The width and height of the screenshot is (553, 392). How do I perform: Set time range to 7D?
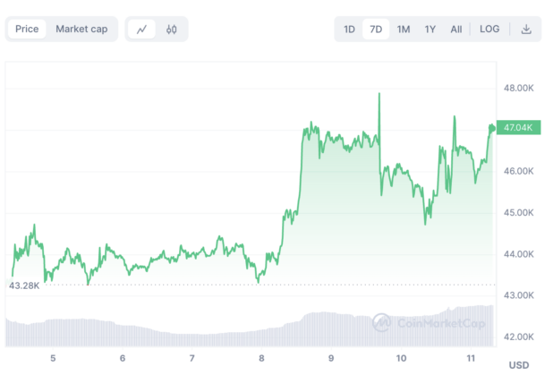(377, 29)
